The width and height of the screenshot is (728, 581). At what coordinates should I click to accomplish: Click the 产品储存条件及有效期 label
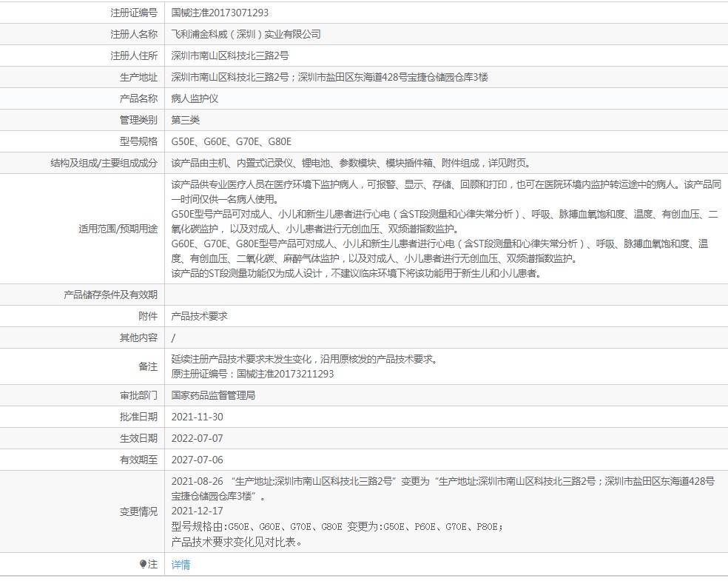110,295
